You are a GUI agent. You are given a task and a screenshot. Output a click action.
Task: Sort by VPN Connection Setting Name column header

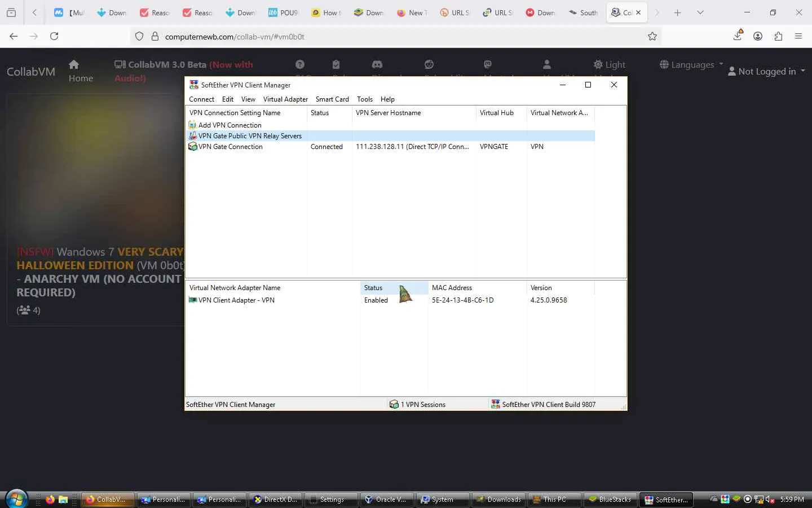pyautogui.click(x=247, y=113)
